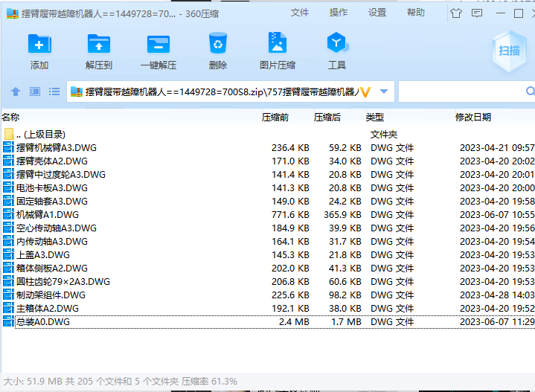The height and width of the screenshot is (392, 535).
Task: Click the 文件夹 type cell
Action: (384, 135)
